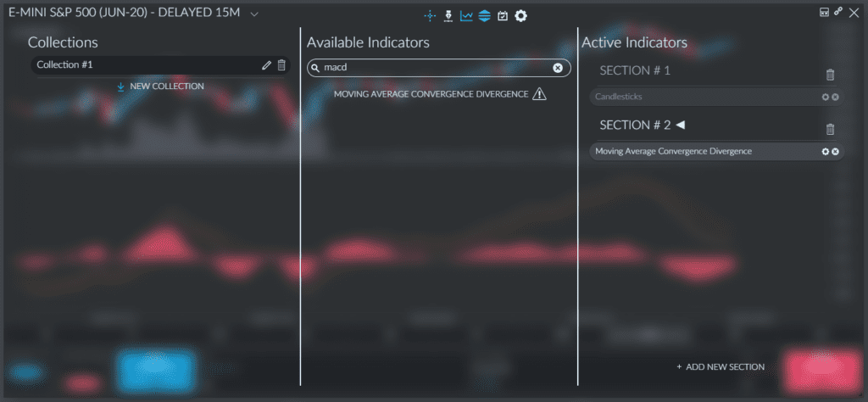Viewport: 868px width, 402px height.
Task: Click the trade panel icon at top right
Action: [x=824, y=12]
